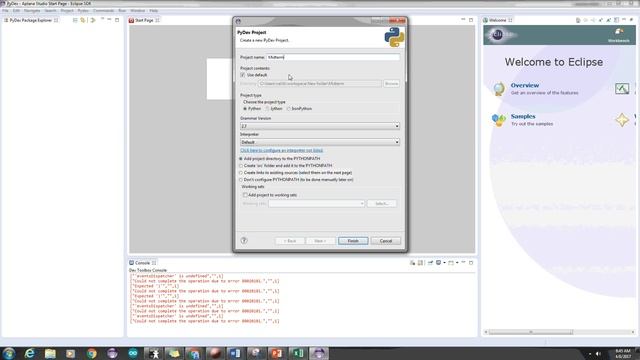Click the Overview link in Welcome
Screen dimensions: 640x360
[525, 85]
